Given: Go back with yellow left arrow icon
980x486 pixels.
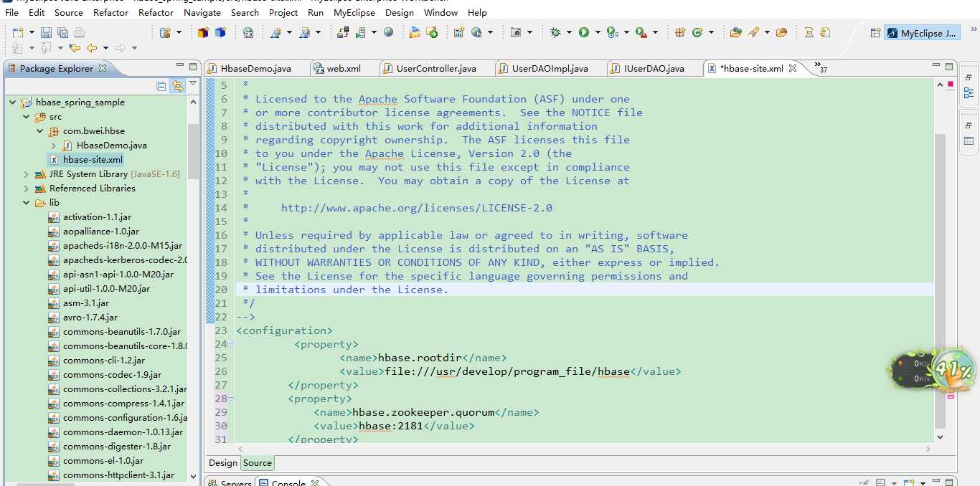Looking at the screenshot, I should click(x=92, y=48).
